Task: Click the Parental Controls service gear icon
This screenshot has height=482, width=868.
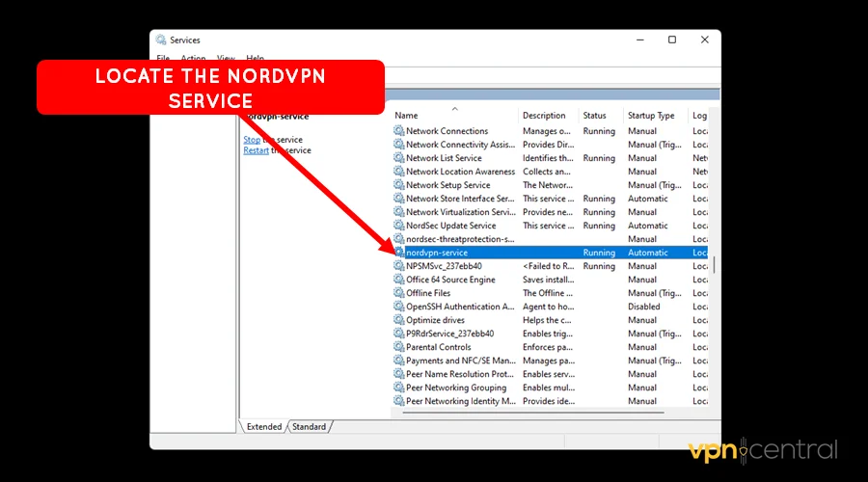Action: coord(398,346)
